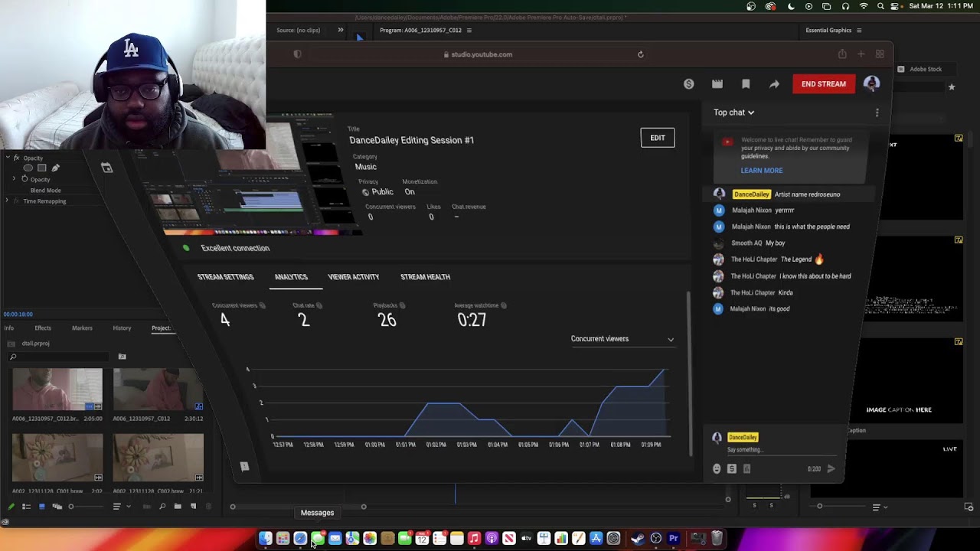Image resolution: width=980 pixels, height=551 pixels.
Task: Switch the Project panel to freeform view
Action: [57, 507]
